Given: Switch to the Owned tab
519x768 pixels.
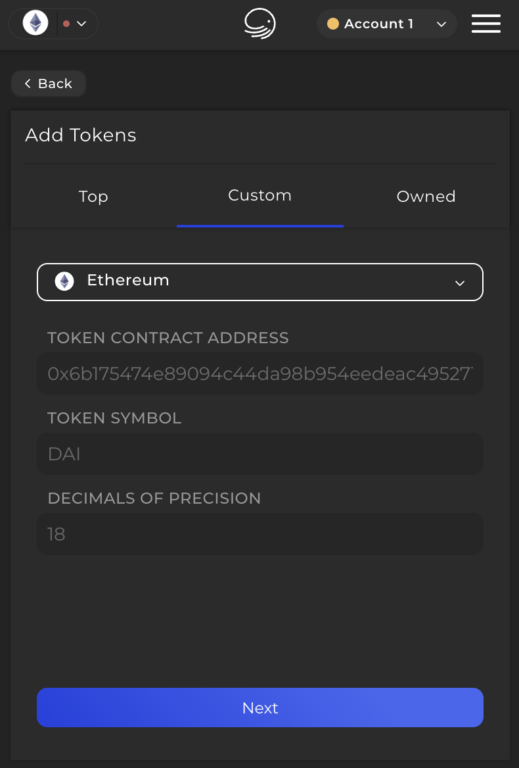Looking at the screenshot, I should click(x=426, y=196).
